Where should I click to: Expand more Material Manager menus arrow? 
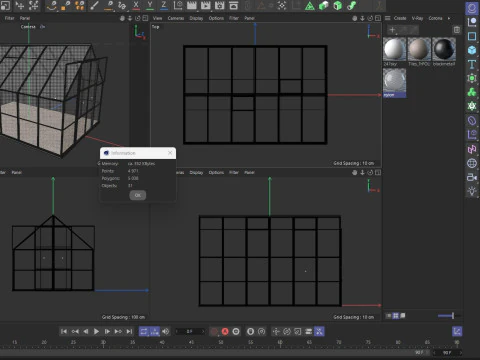click(x=449, y=18)
